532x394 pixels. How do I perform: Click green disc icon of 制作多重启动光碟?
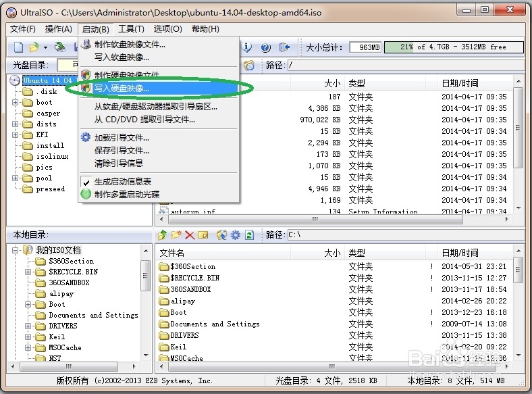[86, 194]
